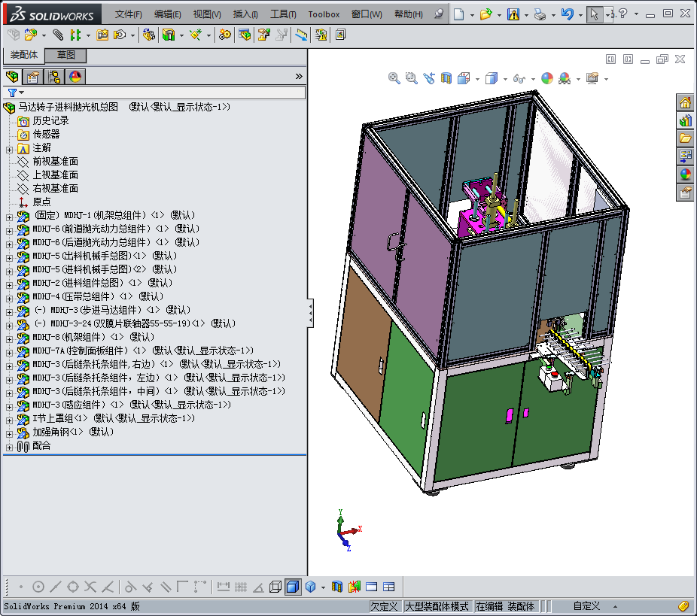
Task: Click the Edit Appearance color ball icon
Action: pos(547,79)
